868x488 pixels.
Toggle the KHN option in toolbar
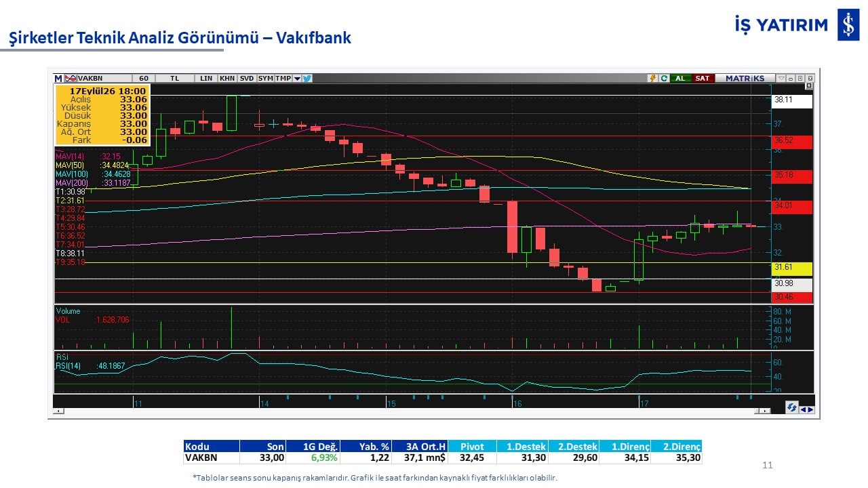(x=227, y=78)
